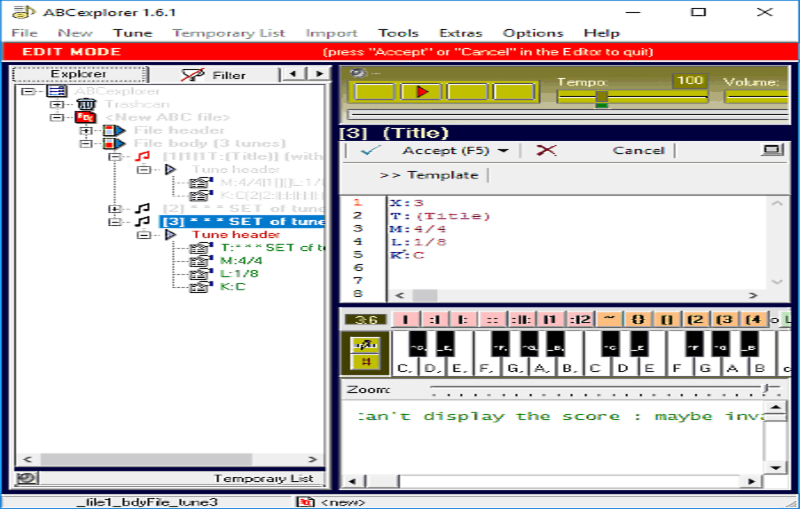Click the music note icon of tune 3

point(142,222)
